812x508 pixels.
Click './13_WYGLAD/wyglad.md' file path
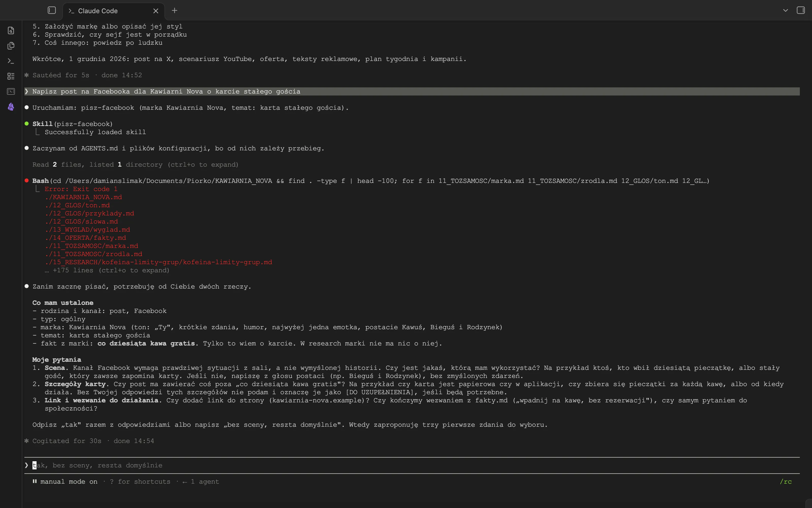coord(87,230)
